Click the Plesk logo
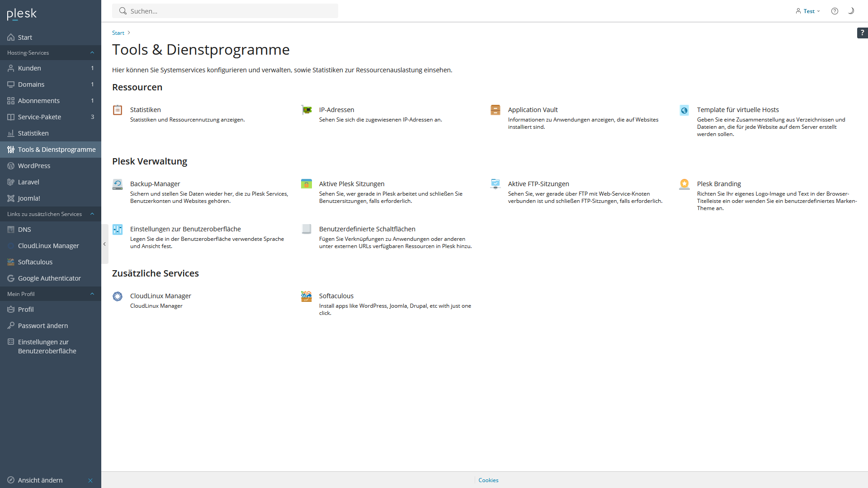868x488 pixels. [x=21, y=14]
